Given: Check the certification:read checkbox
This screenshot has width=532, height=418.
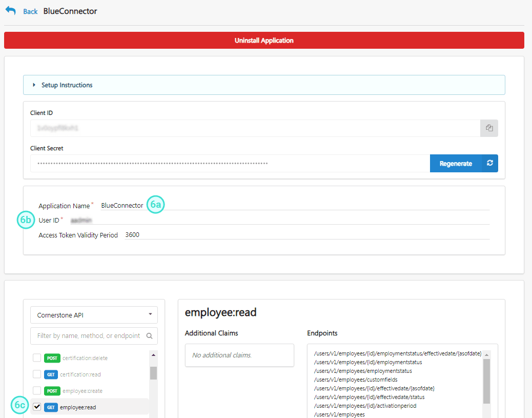Looking at the screenshot, I should pyautogui.click(x=37, y=374).
